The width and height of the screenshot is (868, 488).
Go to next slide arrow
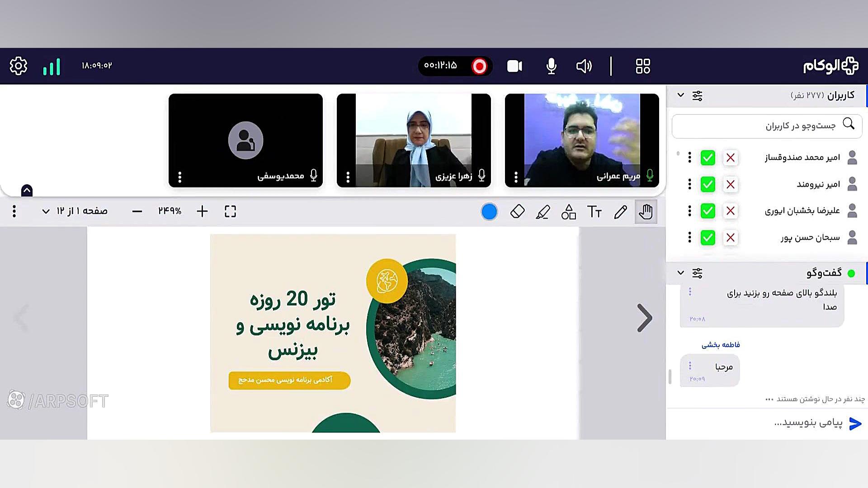[x=645, y=318]
